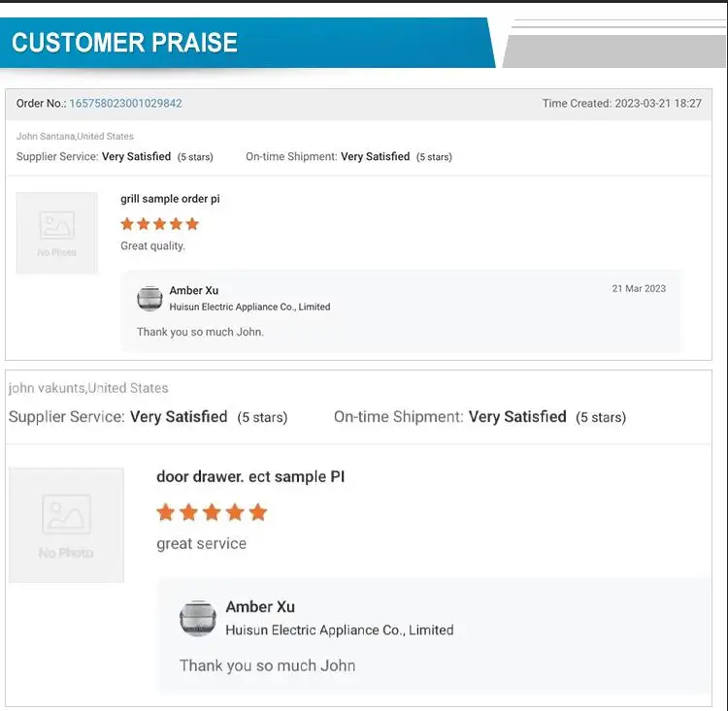728x711 pixels.
Task: Click No Photo placeholder for door drawer order
Action: click(x=66, y=525)
